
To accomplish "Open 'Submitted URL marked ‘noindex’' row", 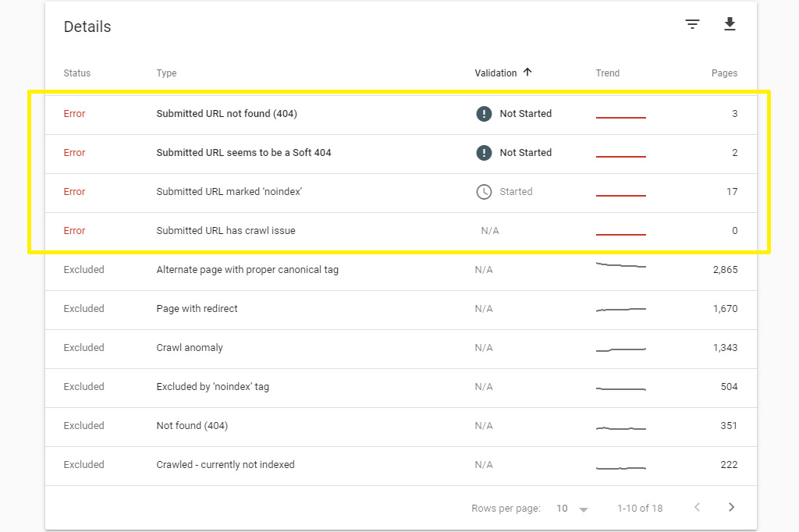I will (x=401, y=192).
